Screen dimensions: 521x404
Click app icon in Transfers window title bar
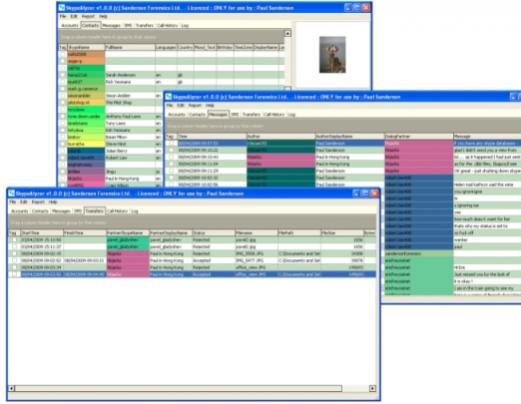(12, 194)
